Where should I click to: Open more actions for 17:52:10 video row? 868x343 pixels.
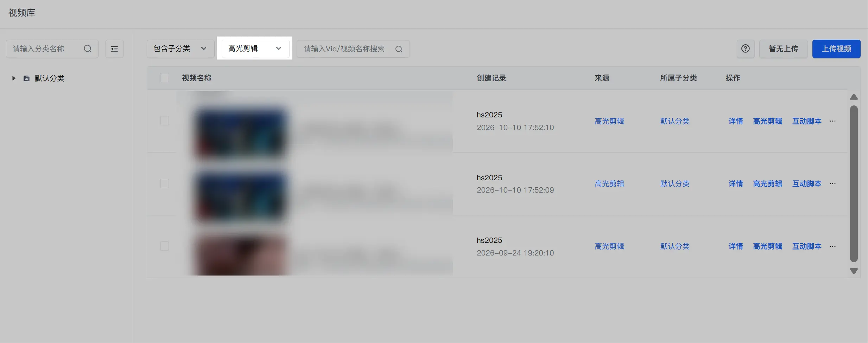pos(832,121)
